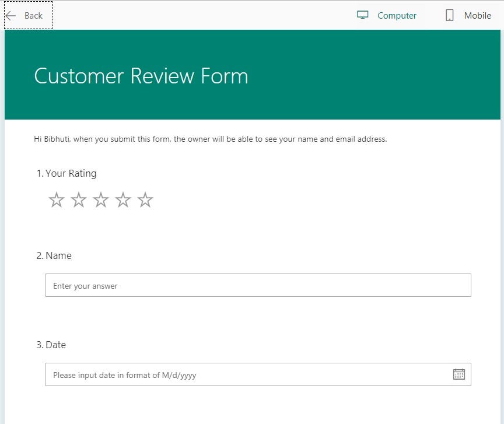Give a five-star rating
Viewport: 504px width, 424px height.
click(x=145, y=199)
